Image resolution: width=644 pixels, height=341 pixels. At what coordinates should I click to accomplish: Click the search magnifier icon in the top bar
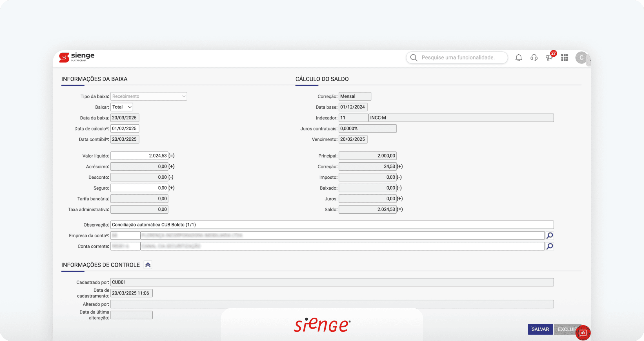(x=414, y=57)
